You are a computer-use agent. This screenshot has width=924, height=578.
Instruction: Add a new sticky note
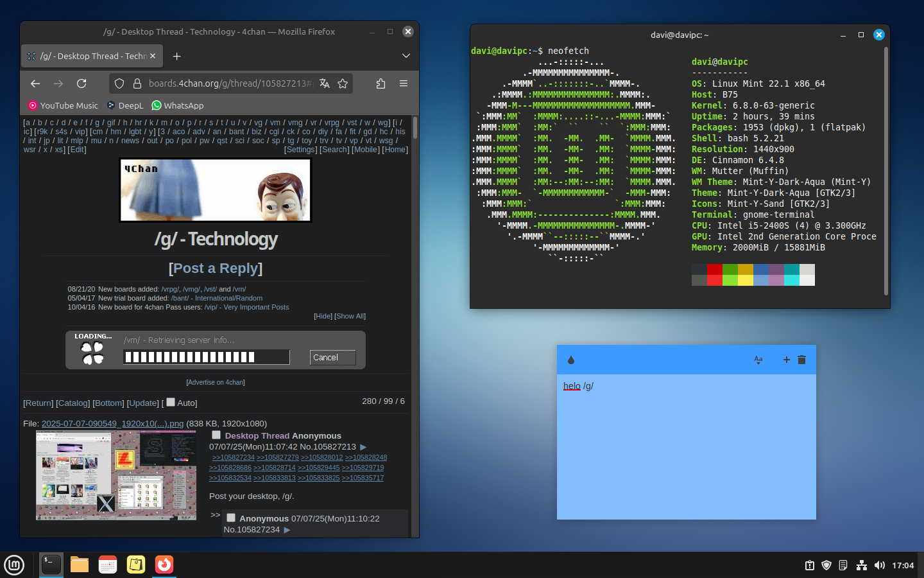tap(786, 360)
